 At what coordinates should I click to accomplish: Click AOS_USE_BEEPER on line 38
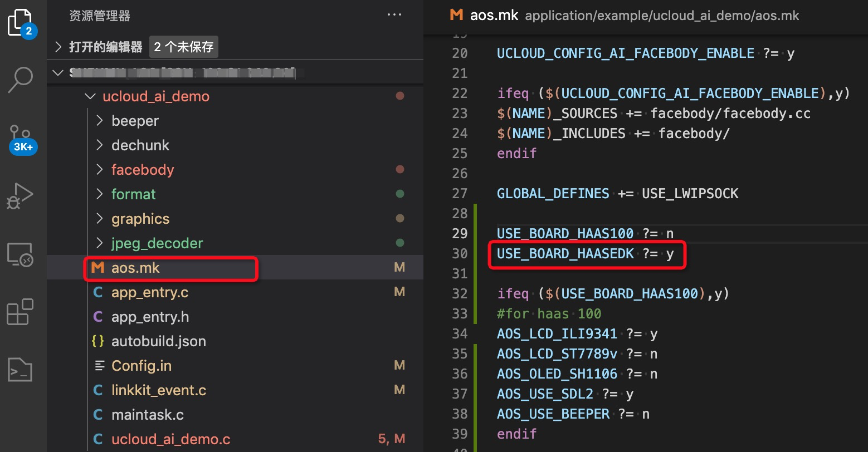coord(553,414)
